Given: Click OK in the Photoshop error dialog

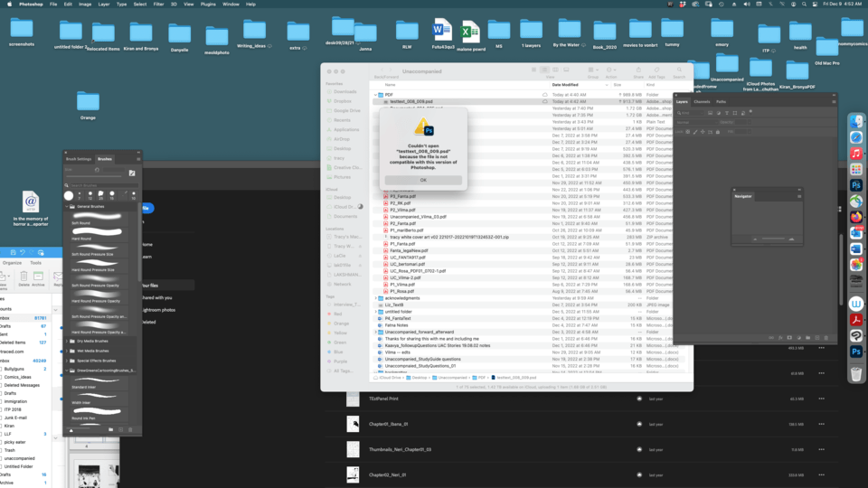Looking at the screenshot, I should [423, 180].
